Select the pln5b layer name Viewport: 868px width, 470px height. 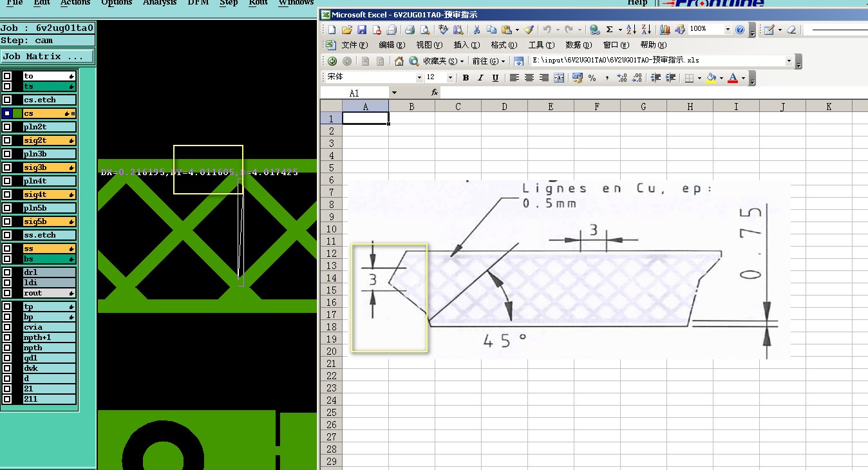point(50,208)
